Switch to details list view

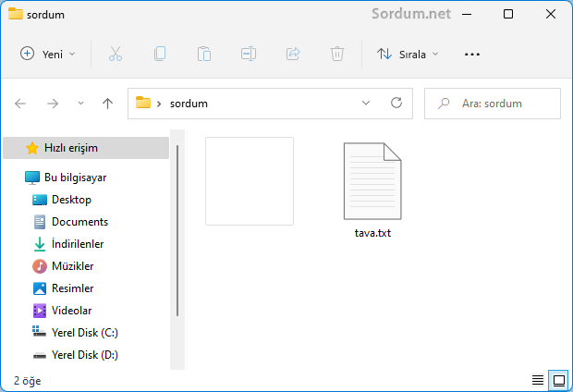coord(538,380)
